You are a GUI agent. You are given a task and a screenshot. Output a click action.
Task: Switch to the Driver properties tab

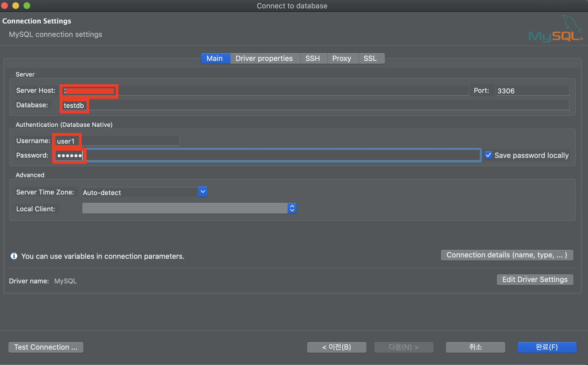click(264, 58)
